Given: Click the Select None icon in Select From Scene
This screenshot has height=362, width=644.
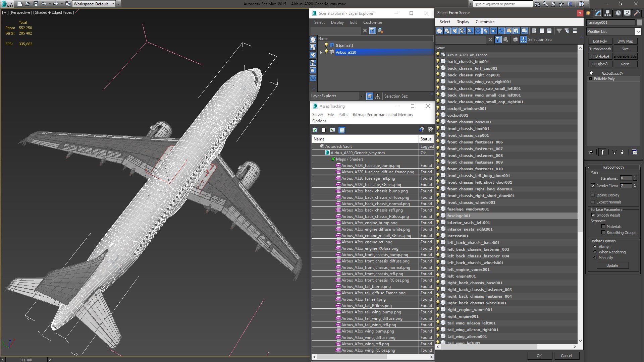Looking at the screenshot, I should 542,31.
